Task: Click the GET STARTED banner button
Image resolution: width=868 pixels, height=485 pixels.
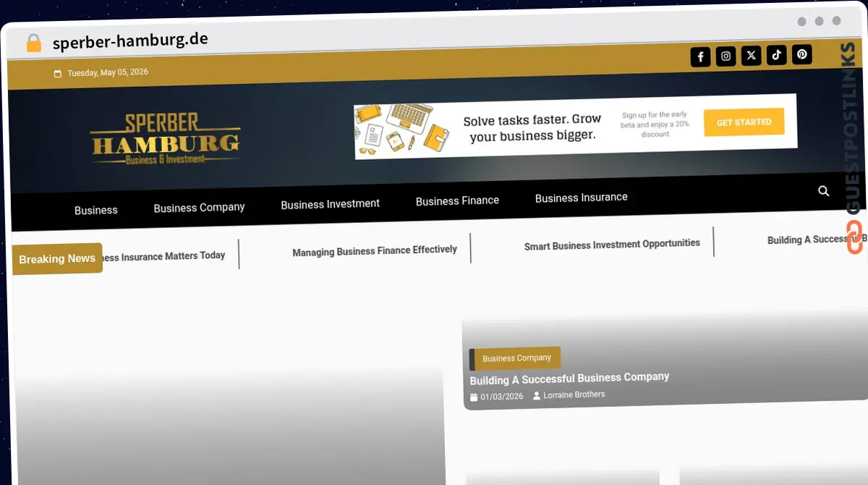Action: pos(744,122)
